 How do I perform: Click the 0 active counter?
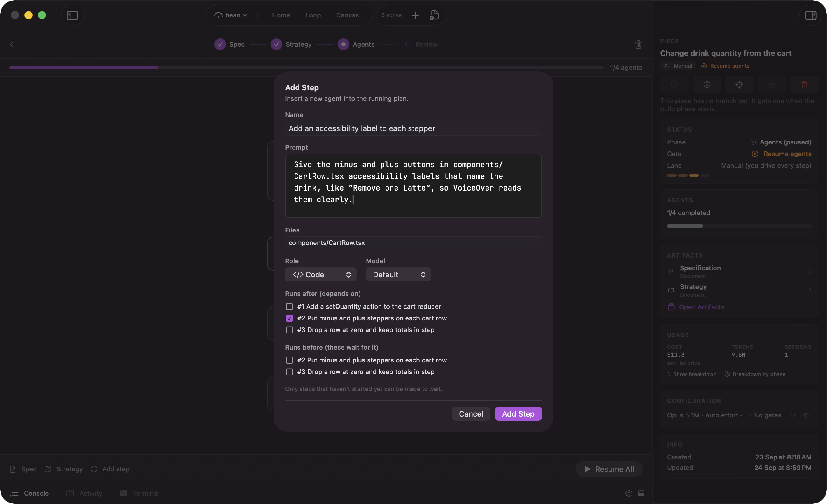(391, 15)
